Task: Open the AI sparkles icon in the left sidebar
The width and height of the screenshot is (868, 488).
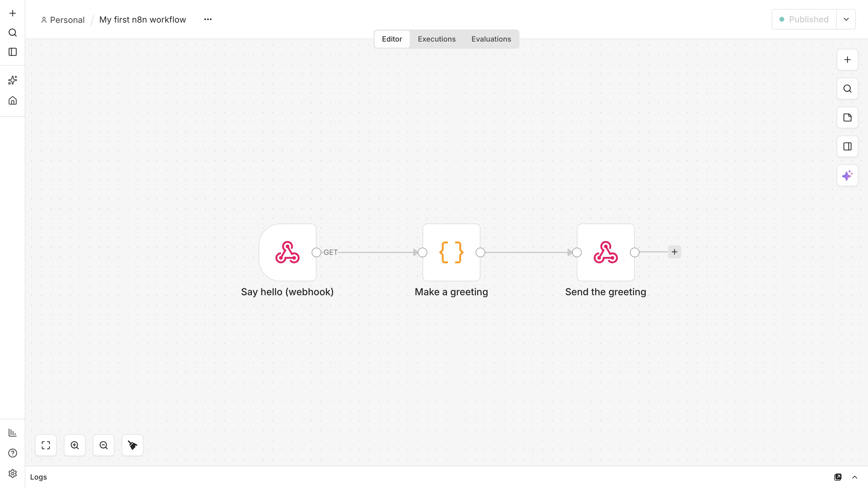Action: [x=12, y=80]
